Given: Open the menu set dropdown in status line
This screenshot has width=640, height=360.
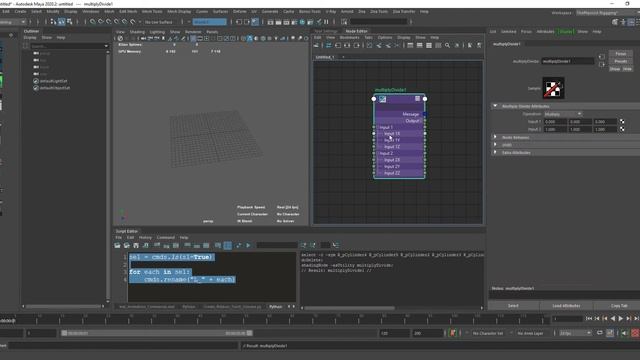Looking at the screenshot, I should (x=13, y=22).
